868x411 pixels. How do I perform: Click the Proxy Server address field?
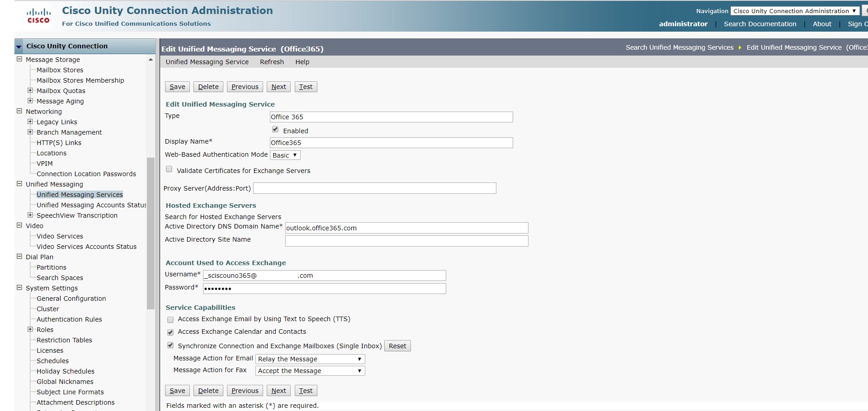point(375,188)
